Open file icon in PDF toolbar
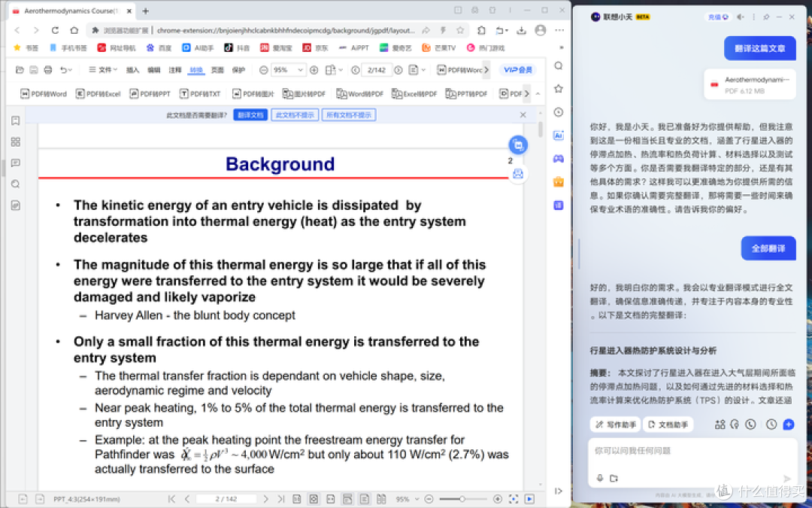Viewport: 812px width, 508px height. [20, 69]
